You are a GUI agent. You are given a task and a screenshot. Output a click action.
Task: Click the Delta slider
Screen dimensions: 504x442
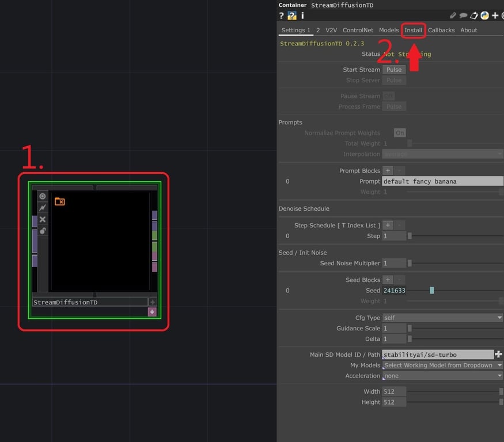point(455,339)
